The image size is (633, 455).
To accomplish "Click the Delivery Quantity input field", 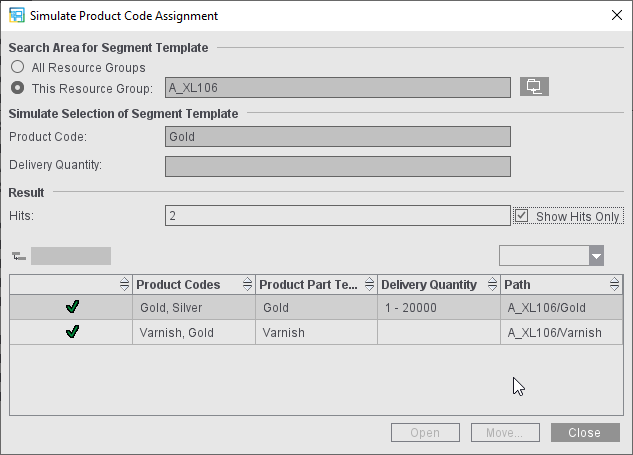I will (337, 166).
